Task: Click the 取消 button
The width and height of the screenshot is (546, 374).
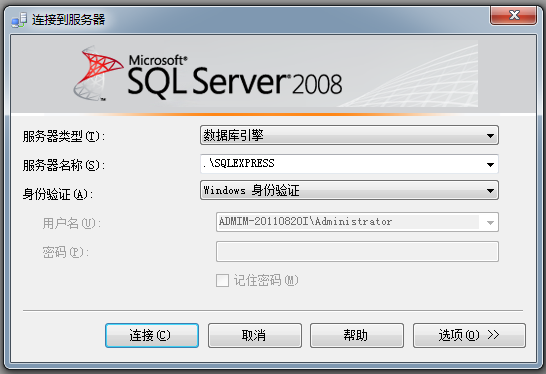Action: (255, 335)
